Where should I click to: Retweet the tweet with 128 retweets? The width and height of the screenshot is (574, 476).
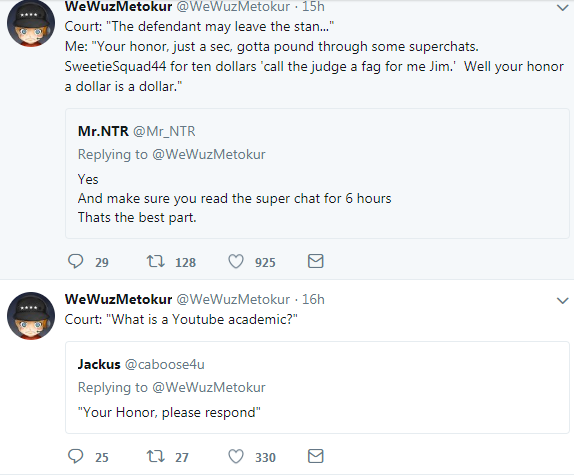coord(156,261)
